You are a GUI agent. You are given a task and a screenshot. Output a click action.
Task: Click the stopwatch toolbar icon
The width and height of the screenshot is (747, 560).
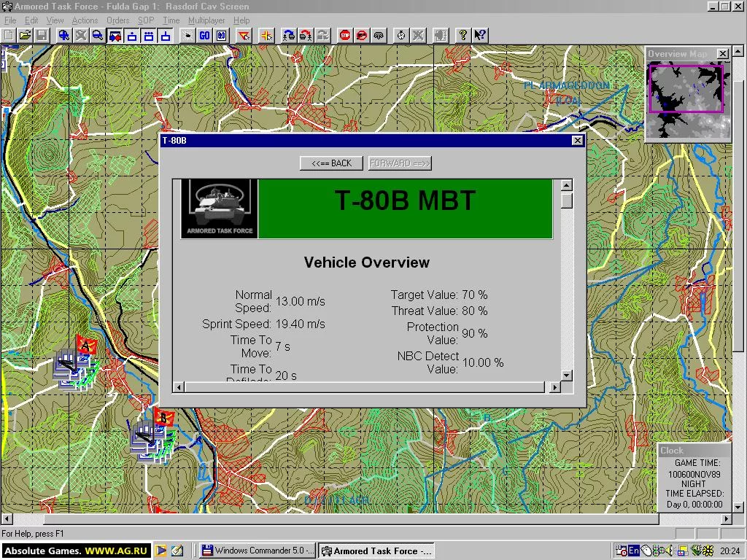pyautogui.click(x=401, y=35)
